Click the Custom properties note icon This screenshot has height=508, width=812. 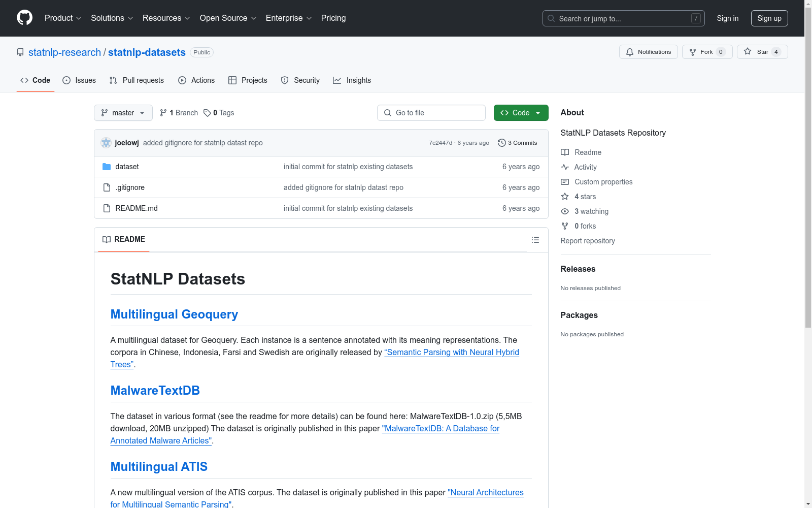tap(565, 182)
